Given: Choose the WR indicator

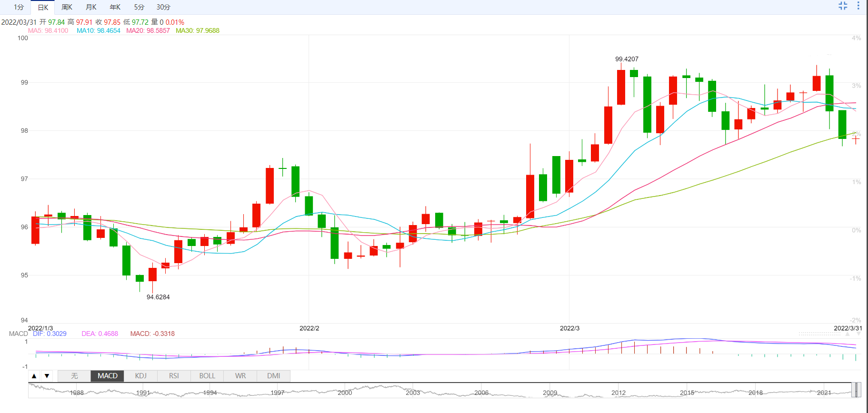Looking at the screenshot, I should click(240, 376).
